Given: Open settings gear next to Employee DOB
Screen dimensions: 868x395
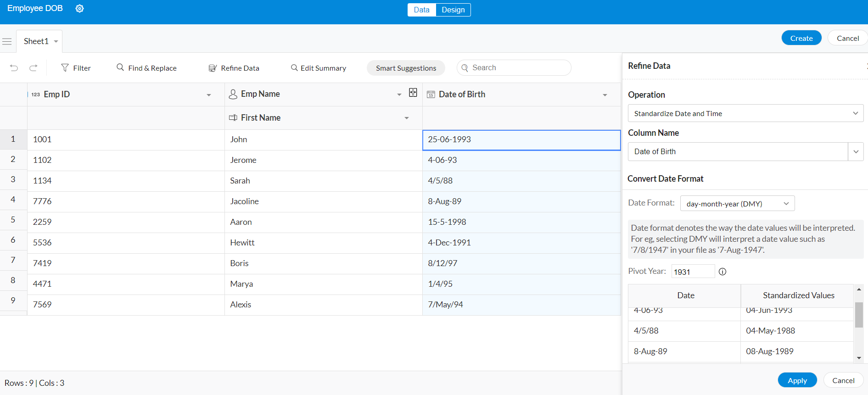Looking at the screenshot, I should 79,9.
